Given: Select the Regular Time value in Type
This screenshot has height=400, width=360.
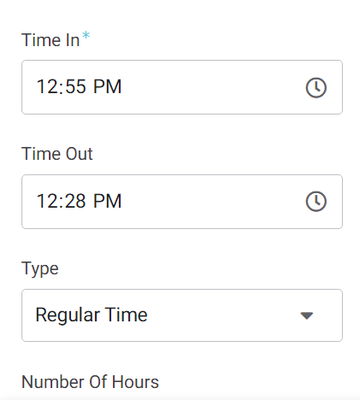Looking at the screenshot, I should coord(91,315).
